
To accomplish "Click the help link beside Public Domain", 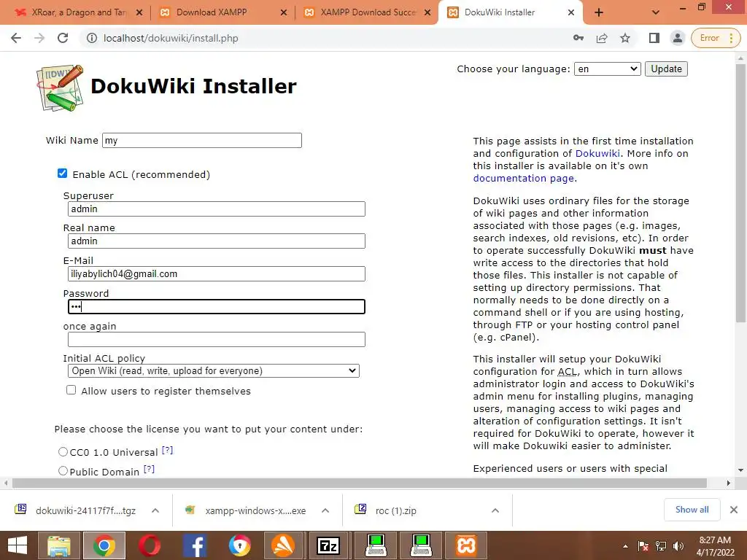I will tap(149, 469).
